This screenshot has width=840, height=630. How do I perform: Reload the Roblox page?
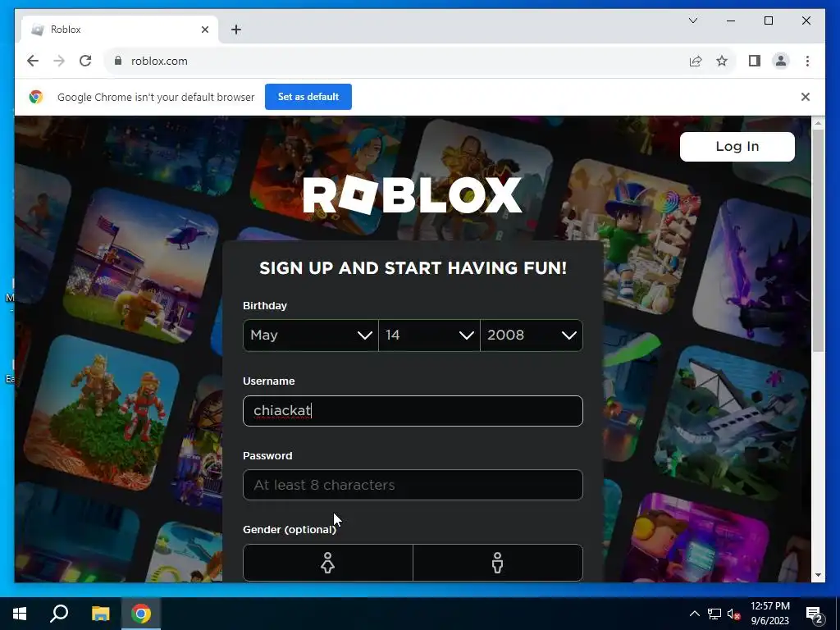pyautogui.click(x=85, y=61)
